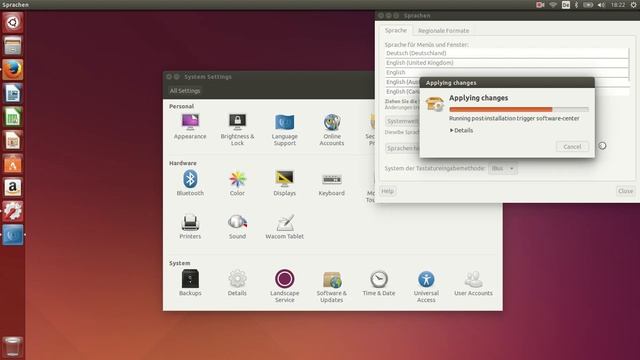Image resolution: width=640 pixels, height=360 pixels.
Task: Expand Details in Applying changes dialog
Action: (461, 130)
